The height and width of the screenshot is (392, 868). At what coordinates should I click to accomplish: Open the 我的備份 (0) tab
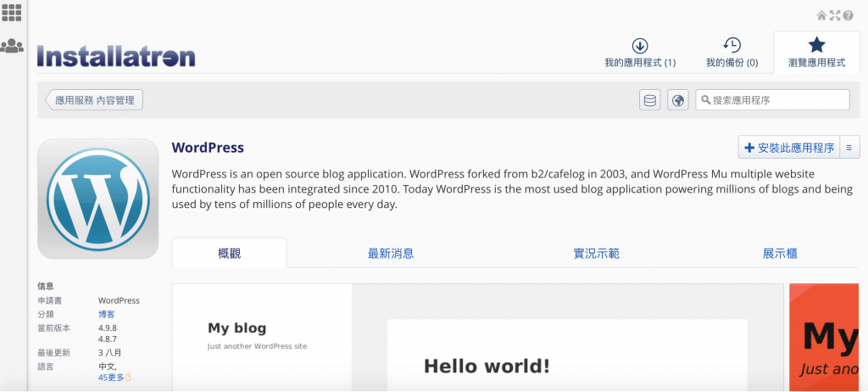point(732,53)
